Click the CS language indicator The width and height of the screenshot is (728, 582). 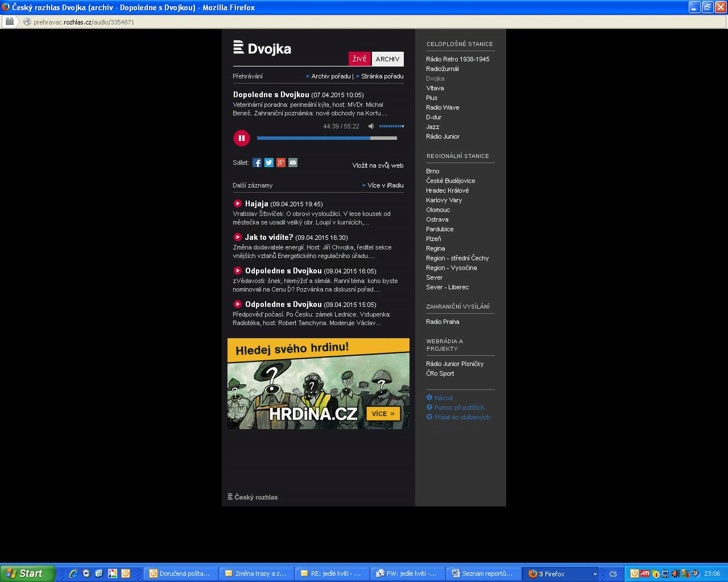point(613,574)
